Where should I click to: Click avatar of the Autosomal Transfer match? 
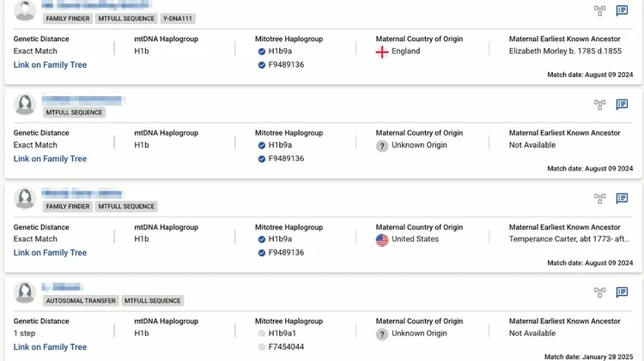25,292
